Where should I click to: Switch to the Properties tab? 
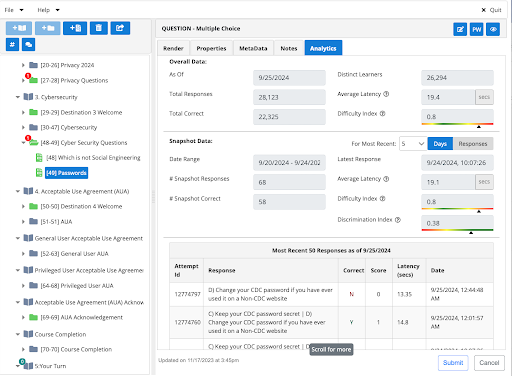click(211, 48)
